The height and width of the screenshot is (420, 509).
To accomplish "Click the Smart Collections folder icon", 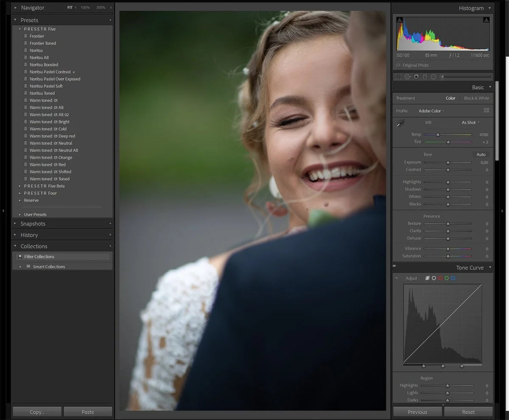I will (28, 267).
